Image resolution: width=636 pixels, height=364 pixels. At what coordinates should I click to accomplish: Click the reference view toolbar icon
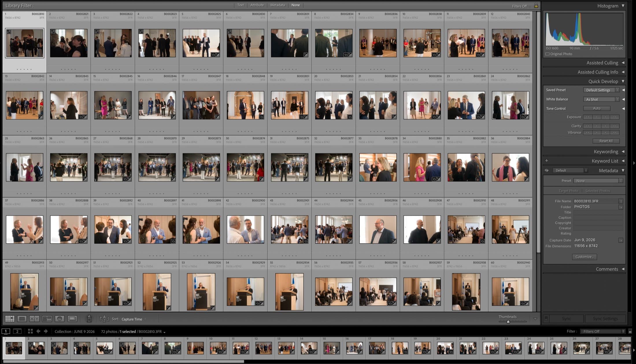coord(72,319)
